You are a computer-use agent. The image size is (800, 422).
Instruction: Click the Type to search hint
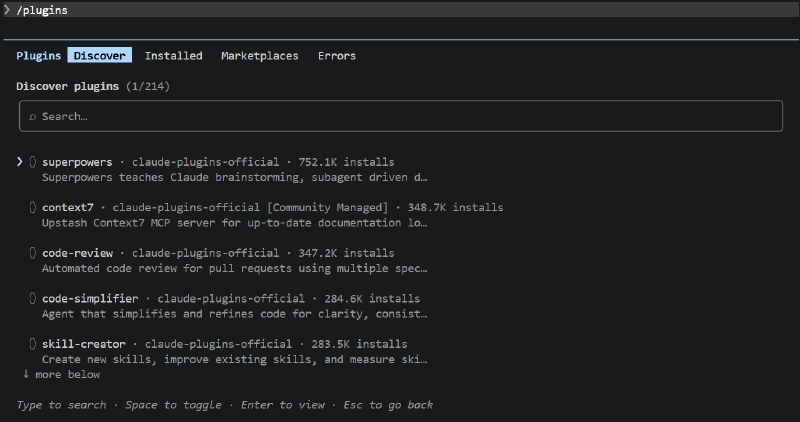pyautogui.click(x=61, y=405)
